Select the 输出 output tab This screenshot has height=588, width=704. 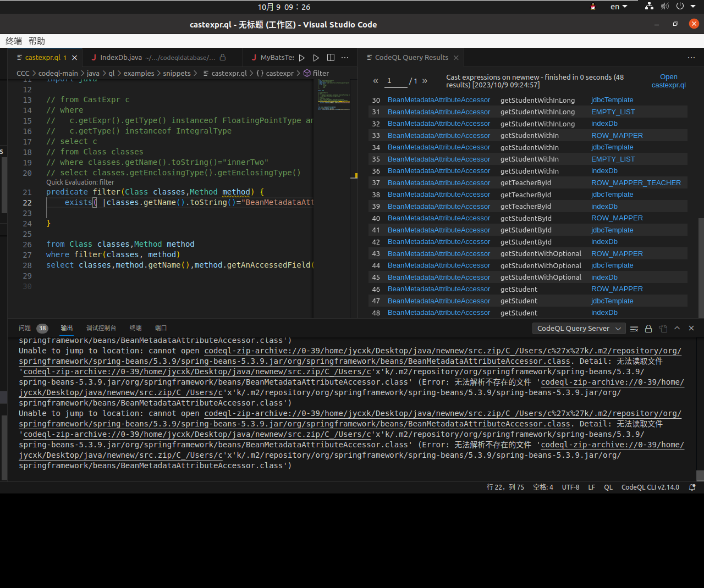[67, 328]
